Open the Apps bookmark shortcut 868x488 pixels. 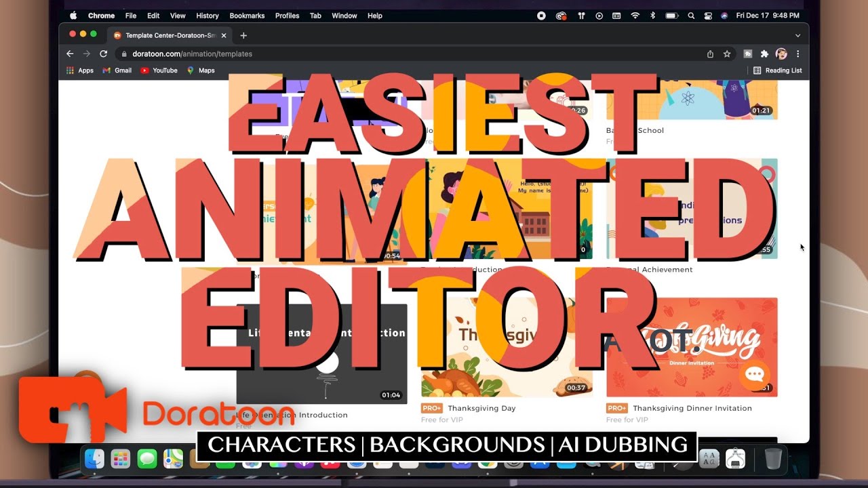[x=80, y=70]
